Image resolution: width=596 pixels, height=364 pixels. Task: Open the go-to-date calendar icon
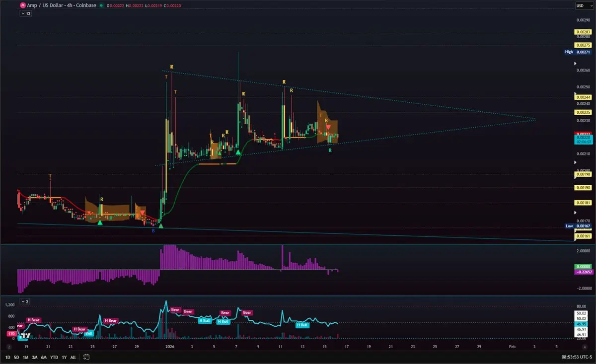86,357
